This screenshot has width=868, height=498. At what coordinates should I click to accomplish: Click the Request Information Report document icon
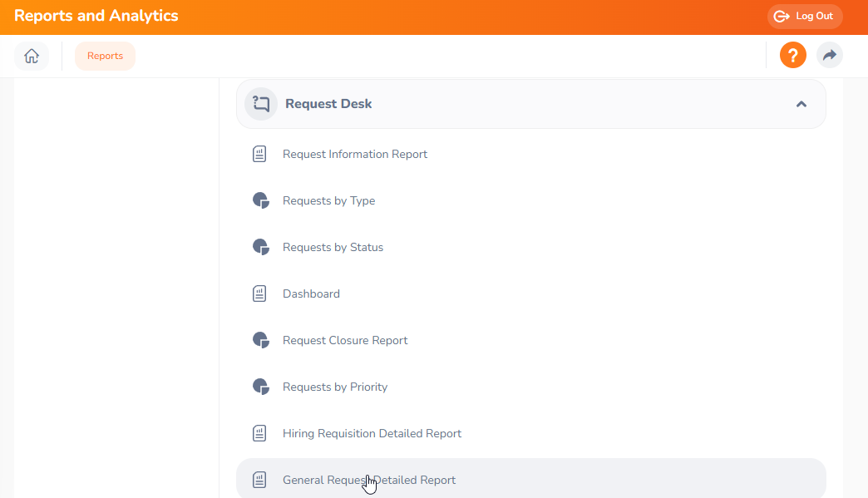(259, 154)
